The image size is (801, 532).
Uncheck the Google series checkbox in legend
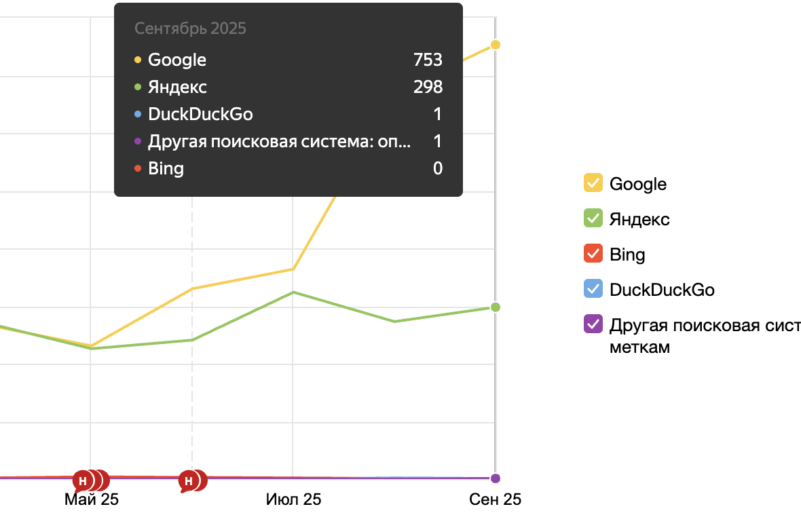593,183
